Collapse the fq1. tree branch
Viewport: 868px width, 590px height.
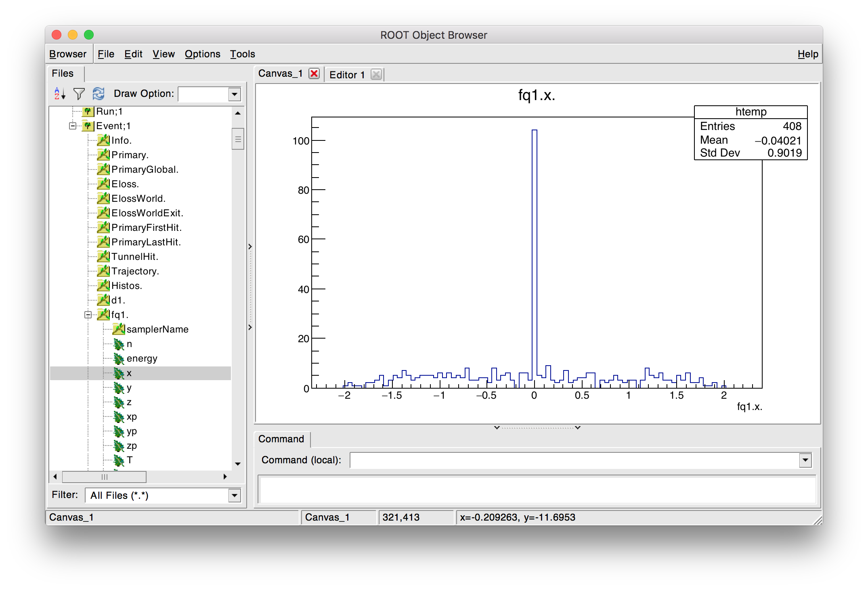point(88,315)
